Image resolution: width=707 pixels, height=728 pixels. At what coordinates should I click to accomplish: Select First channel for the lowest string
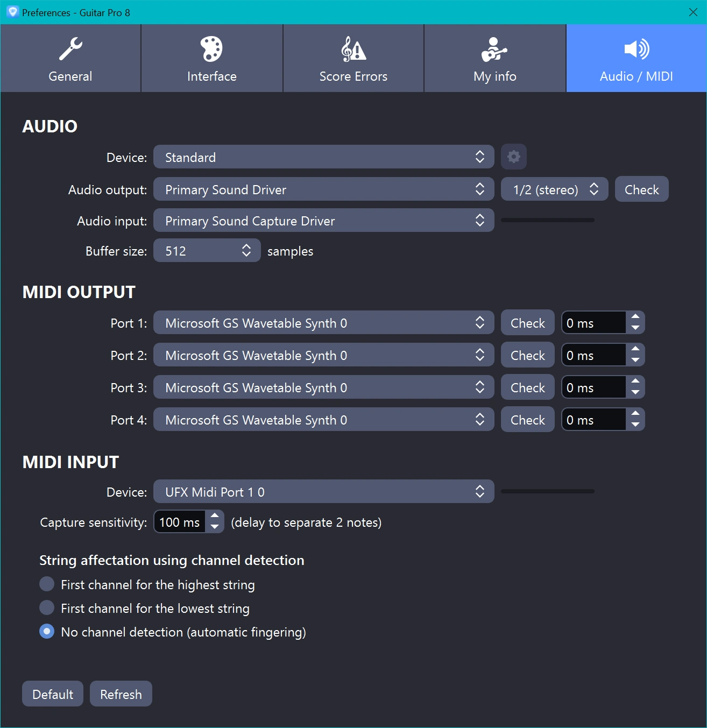(47, 608)
